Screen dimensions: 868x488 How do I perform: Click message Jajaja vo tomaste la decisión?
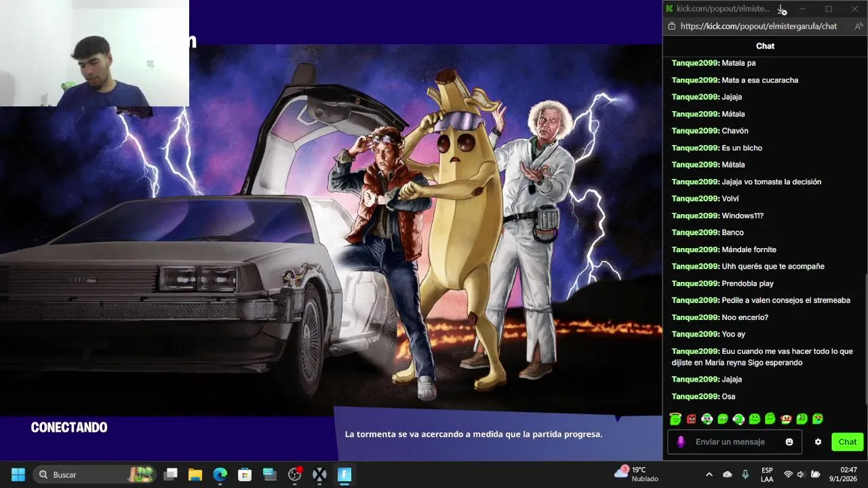772,182
